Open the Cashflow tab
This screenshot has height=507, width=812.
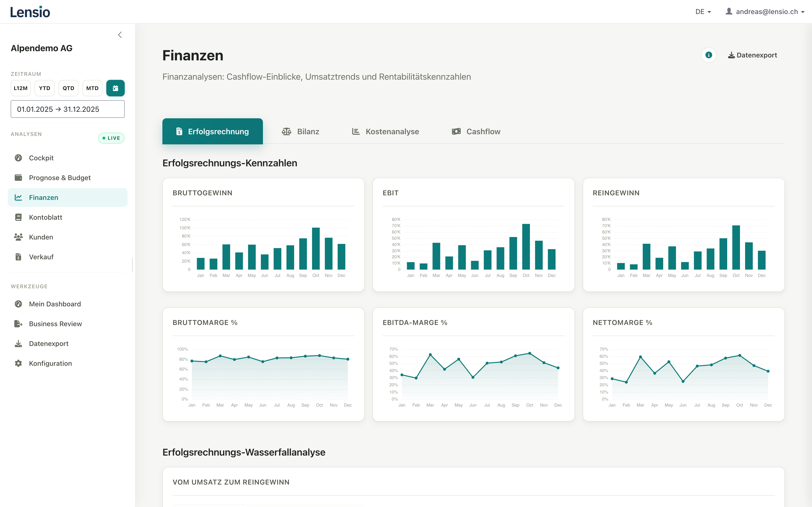tap(476, 131)
